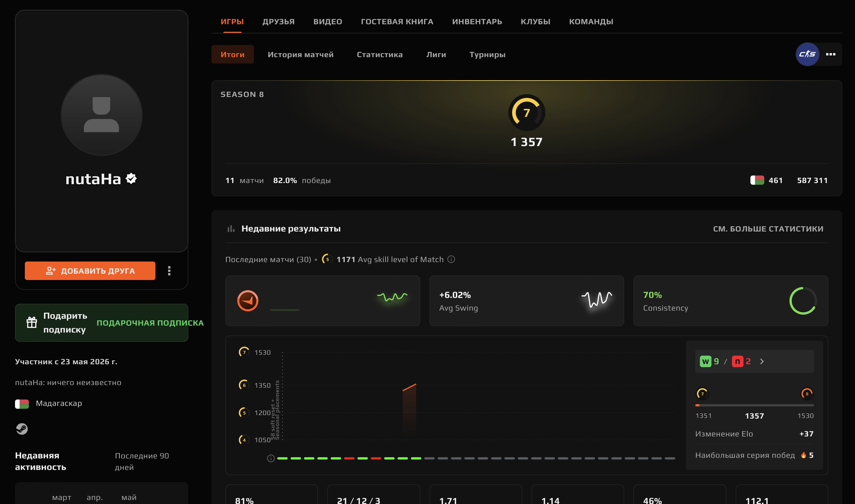The image size is (855, 504).
Task: Click the orange Elo graph segment
Action: pos(409,387)
